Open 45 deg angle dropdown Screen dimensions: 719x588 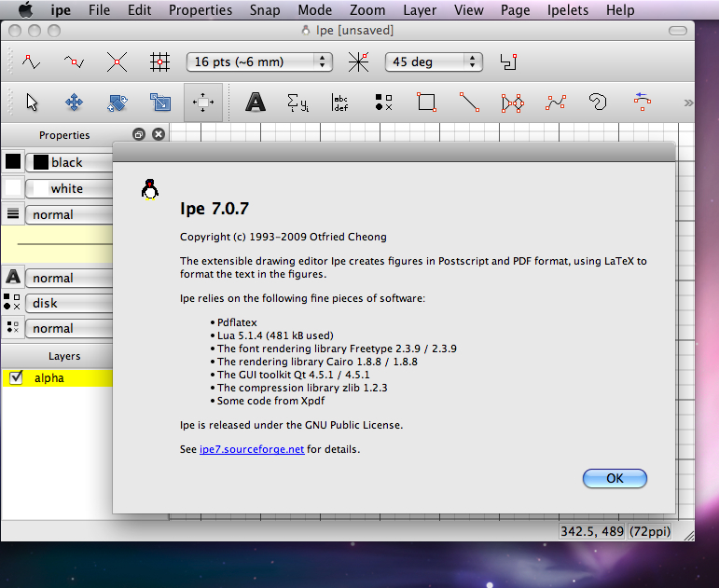click(x=434, y=62)
